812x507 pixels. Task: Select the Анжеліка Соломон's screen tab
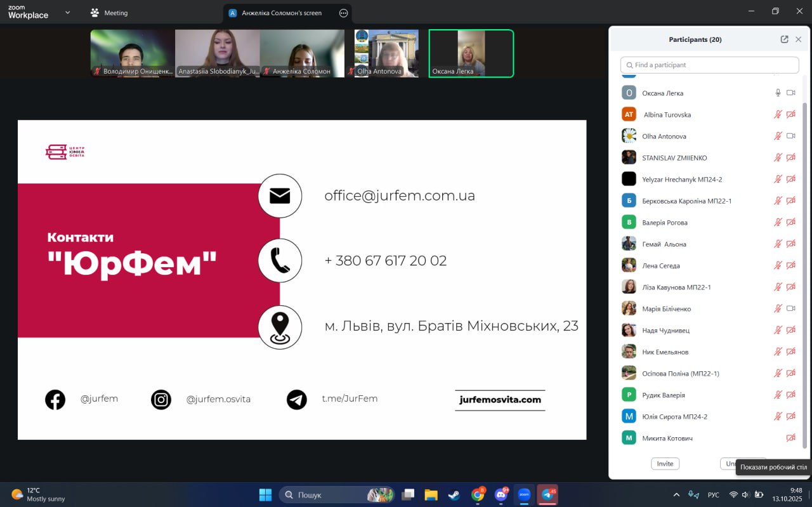click(x=282, y=13)
